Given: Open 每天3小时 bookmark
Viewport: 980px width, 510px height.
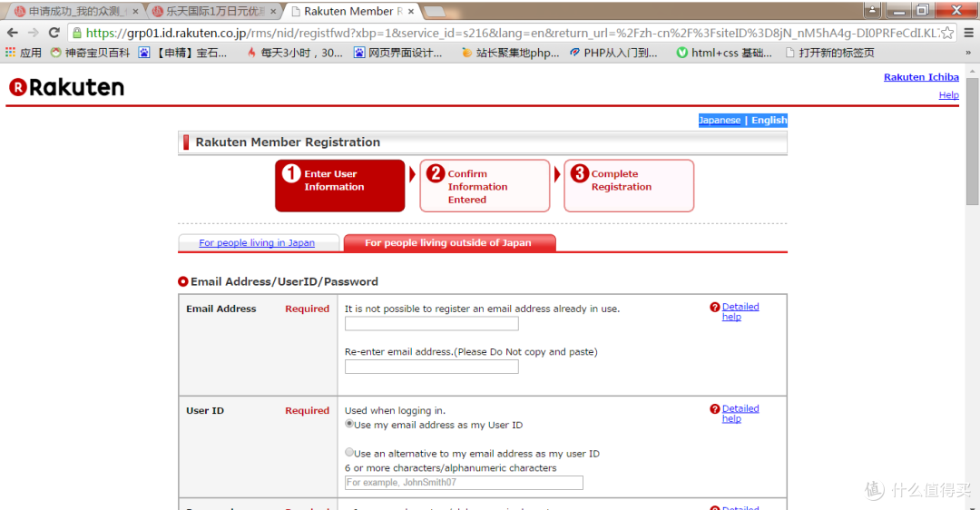Looking at the screenshot, I should coord(294,53).
